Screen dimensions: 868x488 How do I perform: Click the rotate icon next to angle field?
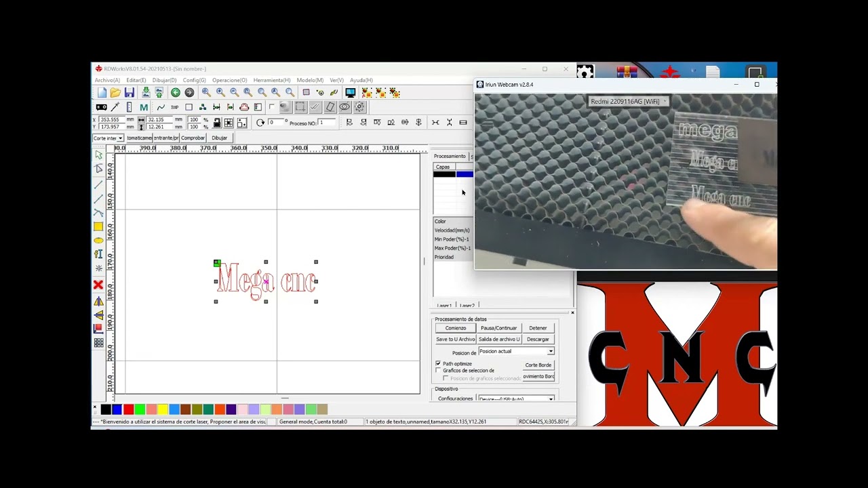click(x=260, y=123)
